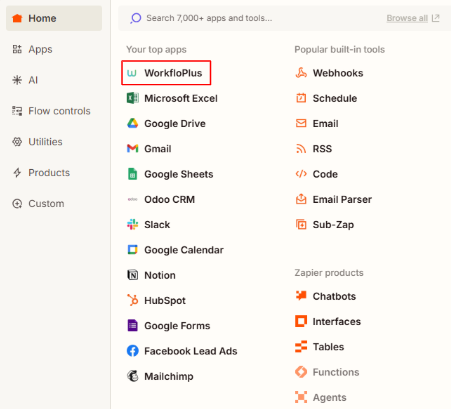Viewport: 451px width, 409px height.
Task: Select the Tables label
Action: point(328,347)
